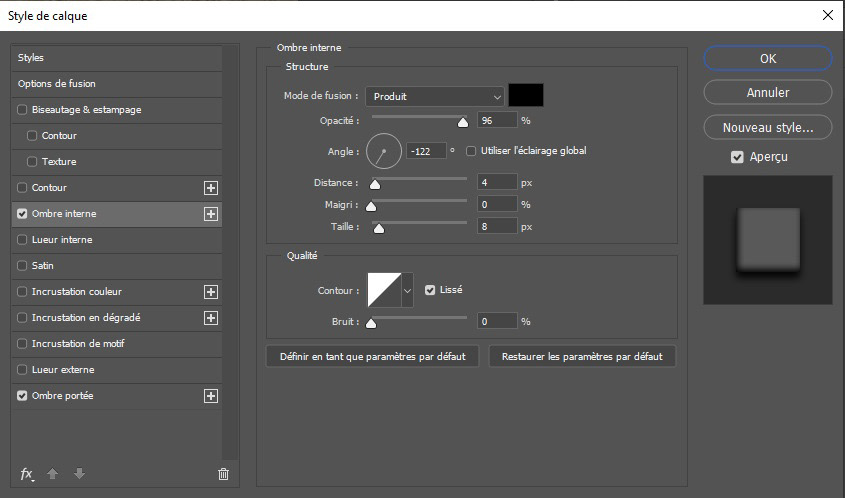845x498 pixels.
Task: Enable the indented Contour sub-option checkbox
Action: tap(32, 135)
